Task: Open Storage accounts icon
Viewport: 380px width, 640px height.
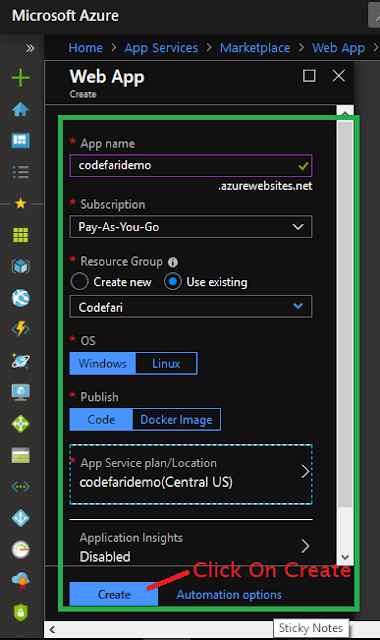Action: 20,455
